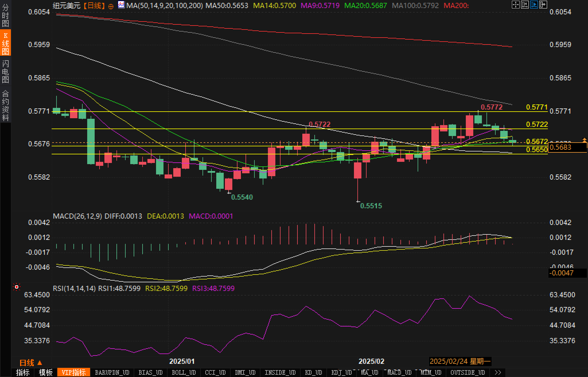Apply the BIAS_UD indicator
This screenshot has width=588, height=377.
(151, 372)
